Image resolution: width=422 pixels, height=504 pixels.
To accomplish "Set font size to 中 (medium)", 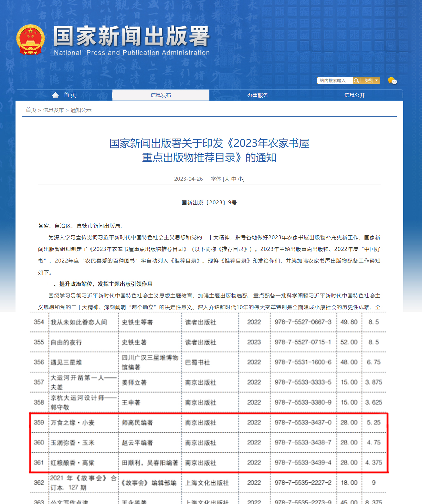I will 234,179.
